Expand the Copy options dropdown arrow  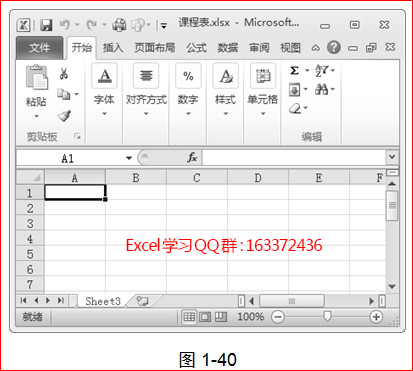tap(77, 94)
